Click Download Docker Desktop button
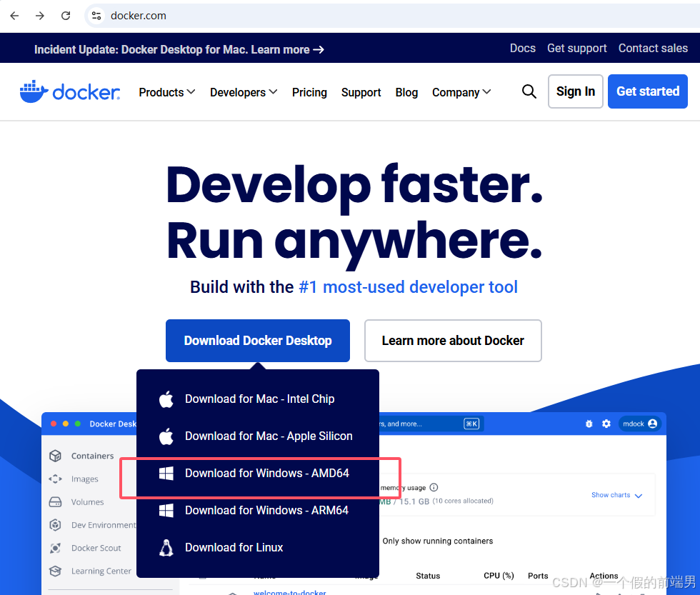Screen dimensions: 700x595 click(x=258, y=341)
